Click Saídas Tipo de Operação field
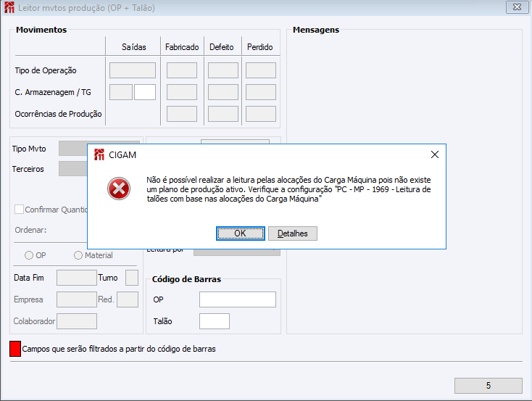Screen dimensions: 532x401 pos(133,70)
